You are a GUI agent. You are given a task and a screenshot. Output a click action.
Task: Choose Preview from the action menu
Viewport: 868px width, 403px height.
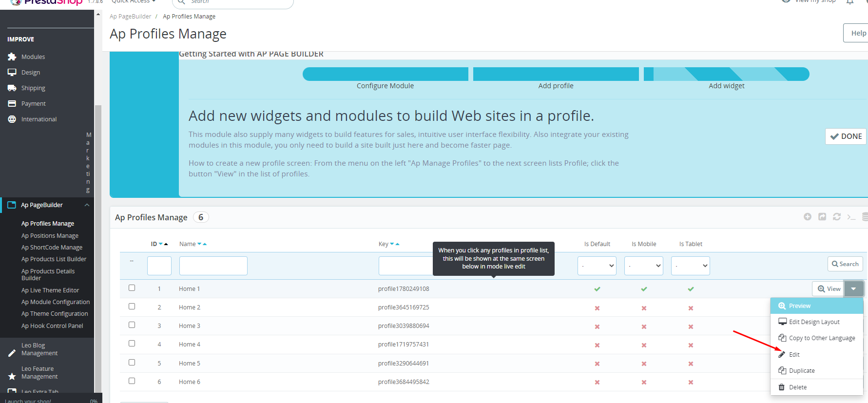[x=817, y=306]
